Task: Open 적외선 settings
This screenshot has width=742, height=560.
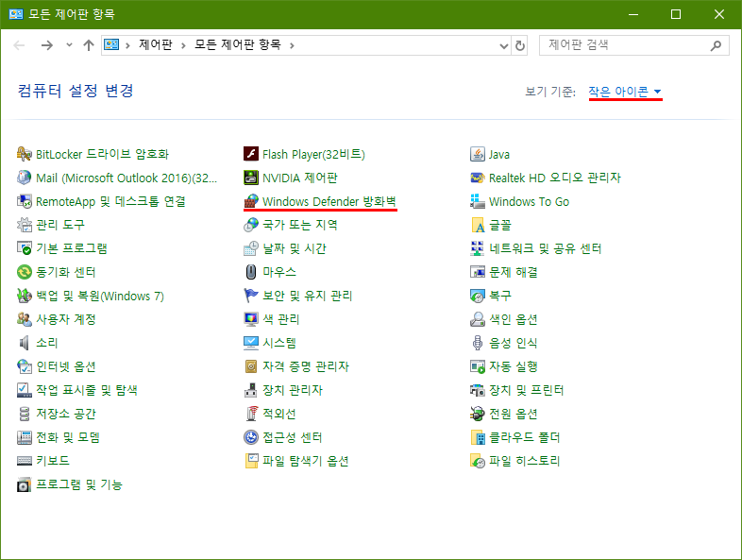Action: click(270, 414)
